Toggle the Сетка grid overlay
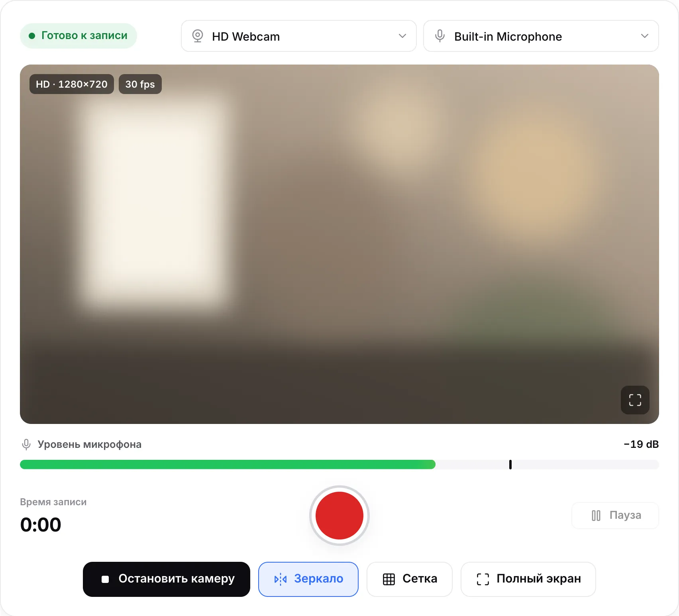The height and width of the screenshot is (616, 679). 410,579
